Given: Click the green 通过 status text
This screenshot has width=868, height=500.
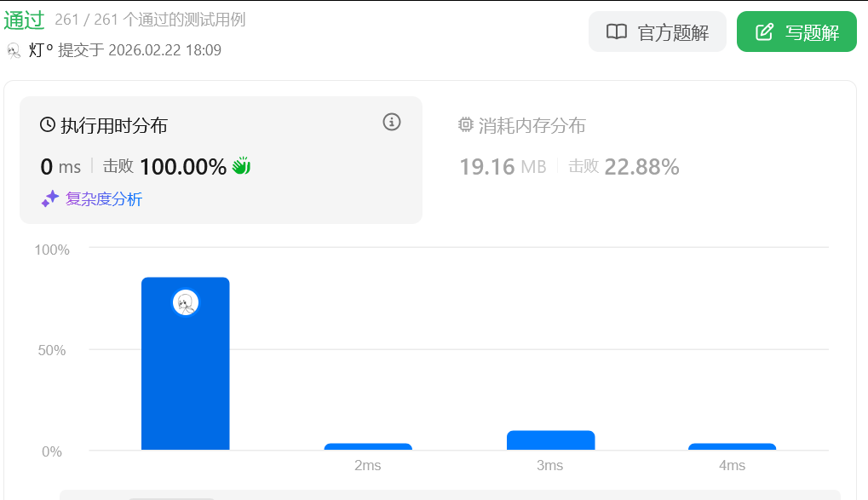Looking at the screenshot, I should [24, 20].
